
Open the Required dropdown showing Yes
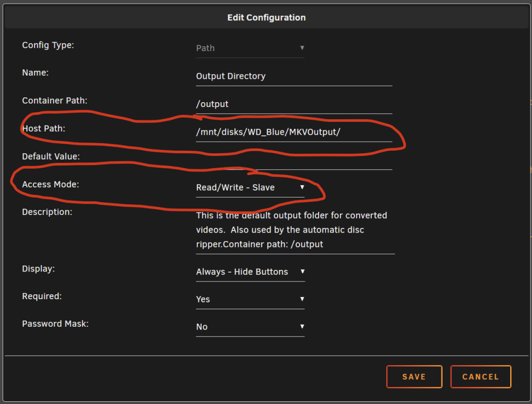[250, 300]
